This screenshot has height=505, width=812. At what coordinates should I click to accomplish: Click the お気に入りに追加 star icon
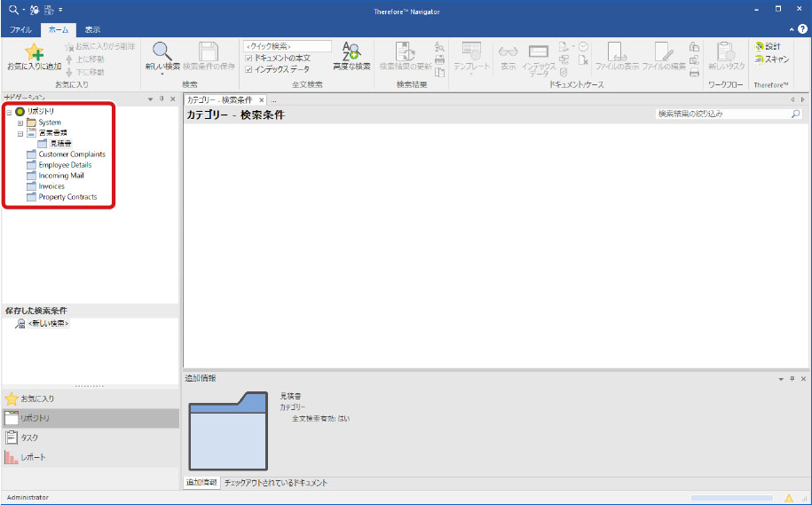coord(34,52)
